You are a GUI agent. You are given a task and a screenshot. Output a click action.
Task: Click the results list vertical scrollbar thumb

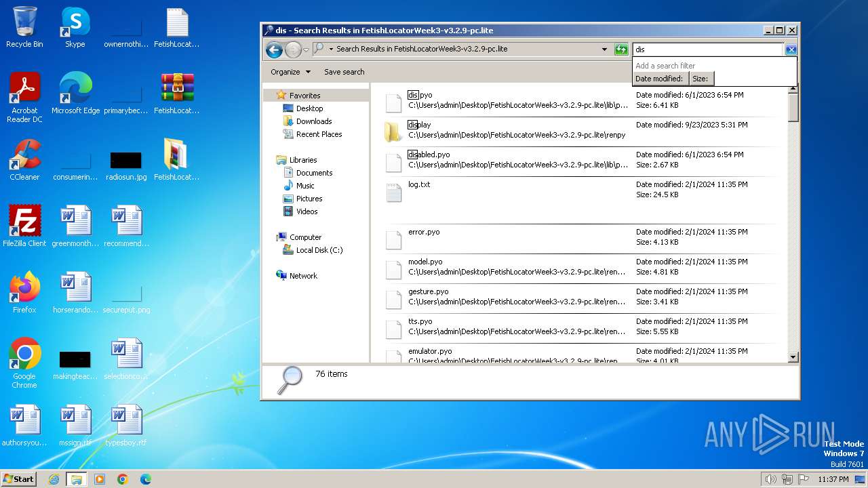coord(793,108)
